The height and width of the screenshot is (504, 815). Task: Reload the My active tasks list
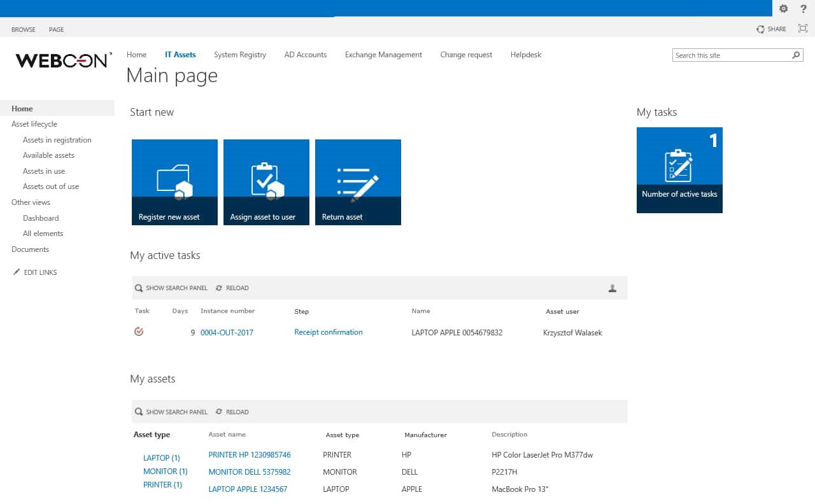232,288
